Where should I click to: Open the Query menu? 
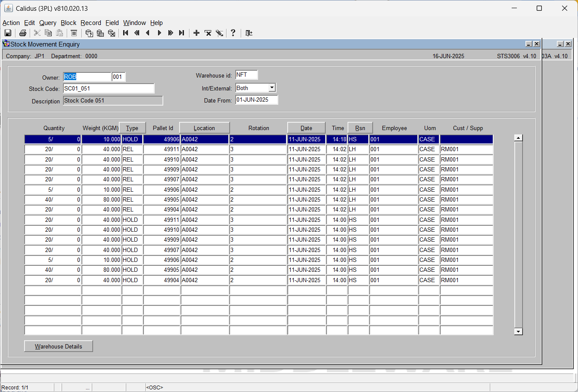coord(48,23)
